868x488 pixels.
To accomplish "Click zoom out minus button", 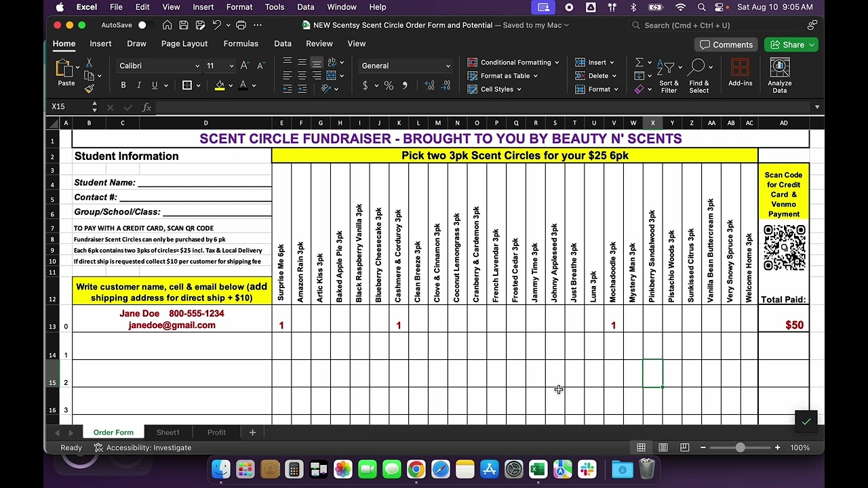I will coord(703,447).
